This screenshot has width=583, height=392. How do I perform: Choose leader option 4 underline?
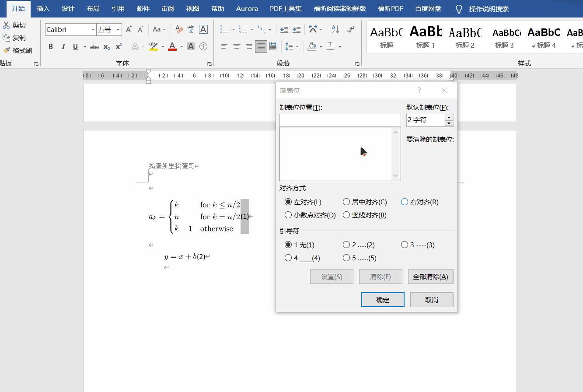302,258
